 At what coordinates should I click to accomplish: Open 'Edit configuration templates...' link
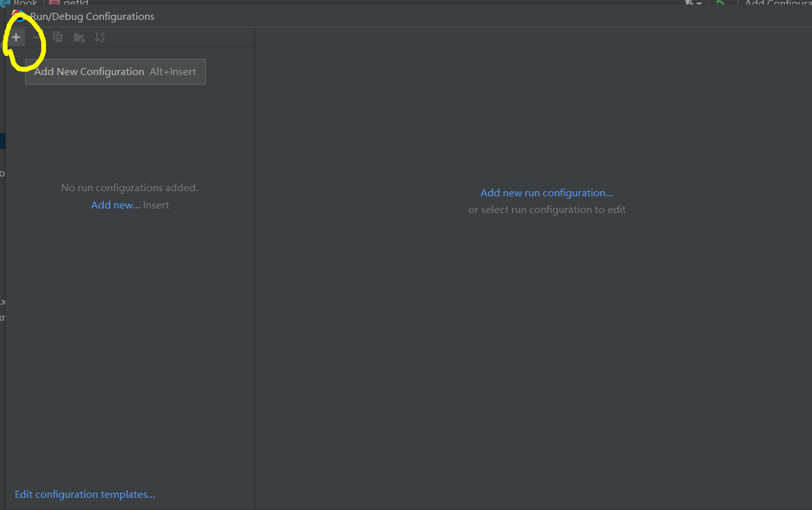click(85, 495)
